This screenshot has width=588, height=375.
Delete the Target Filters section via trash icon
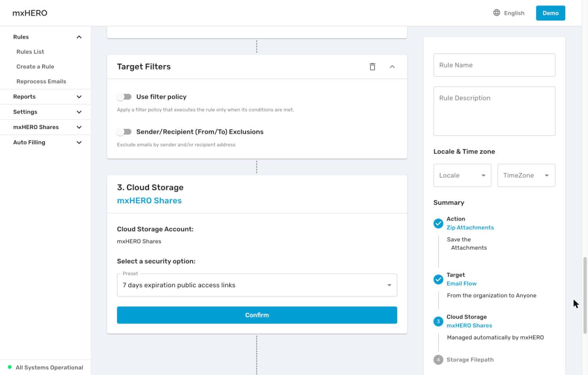pyautogui.click(x=372, y=67)
